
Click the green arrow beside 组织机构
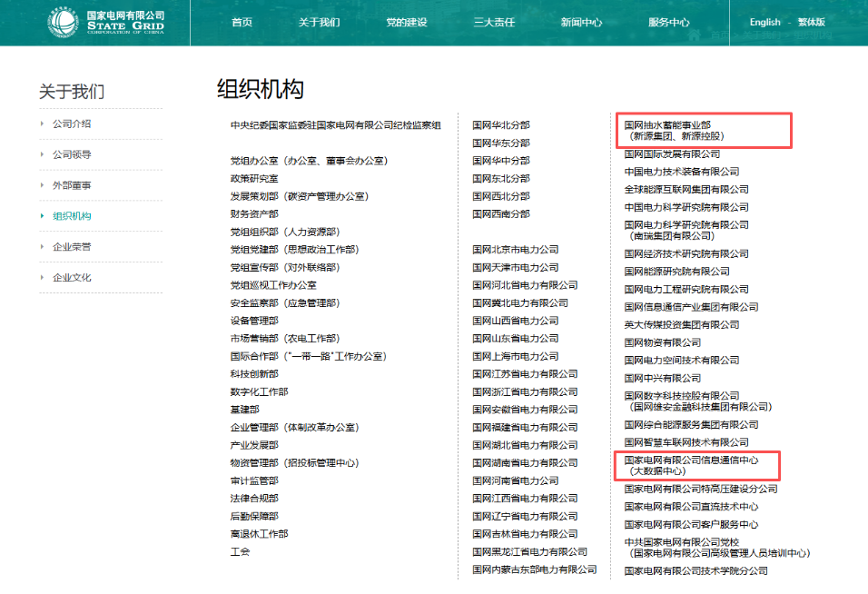(x=42, y=216)
